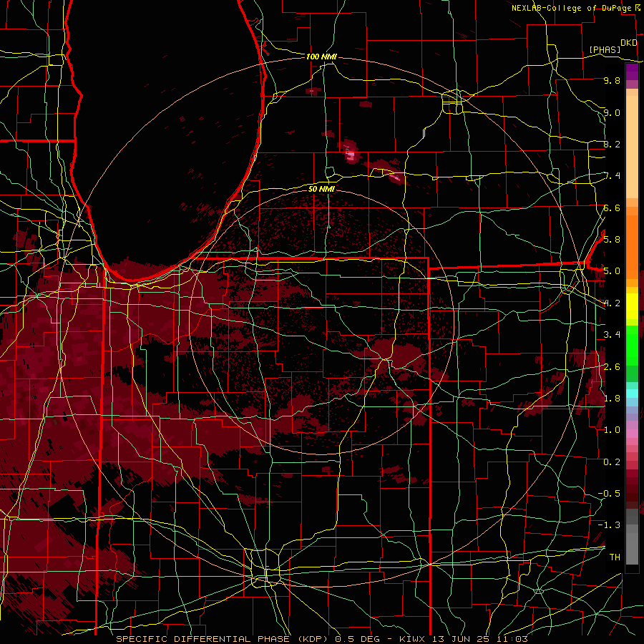The width and height of the screenshot is (644, 644).
Task: Click the 0.2 scale value
Action: click(x=612, y=462)
